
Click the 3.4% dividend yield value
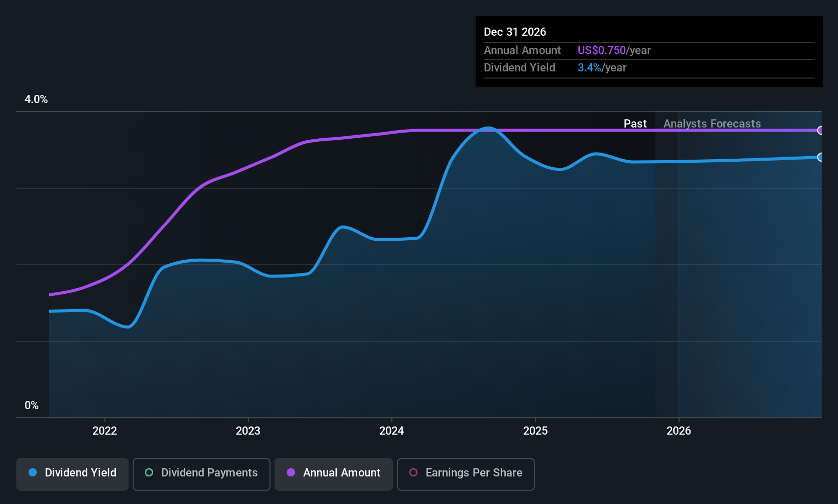point(589,68)
